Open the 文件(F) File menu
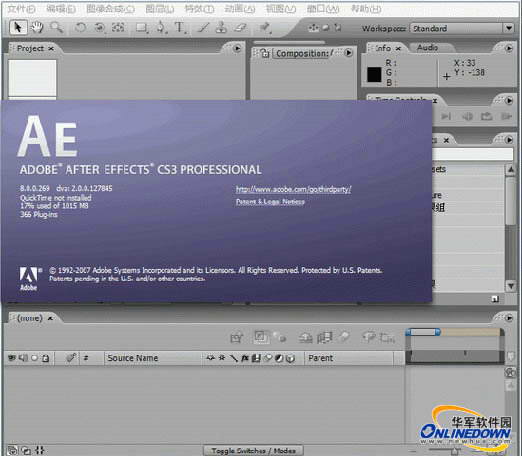Screen dimensions: 522x456 tap(21, 9)
